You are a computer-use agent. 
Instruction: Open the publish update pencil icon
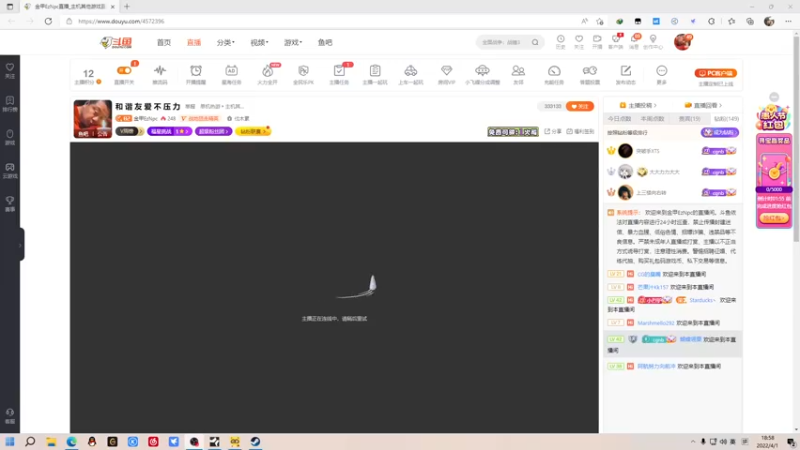tap(626, 70)
